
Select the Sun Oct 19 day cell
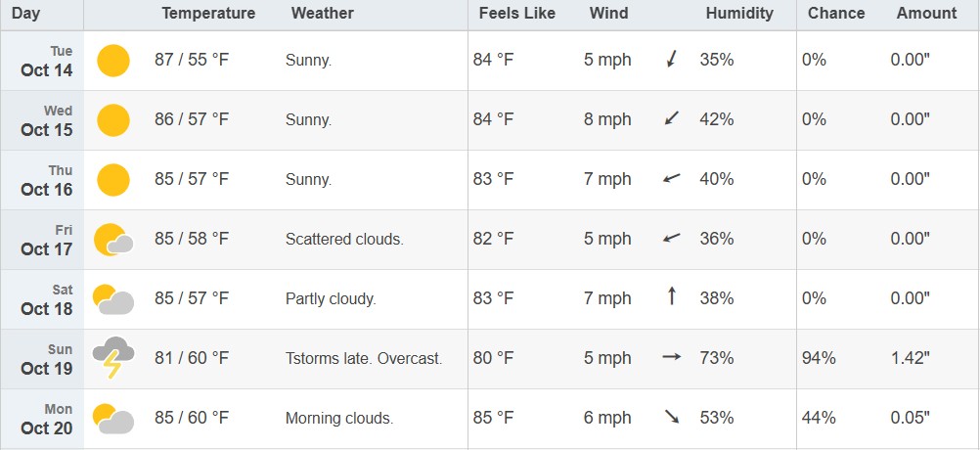pos(47,359)
